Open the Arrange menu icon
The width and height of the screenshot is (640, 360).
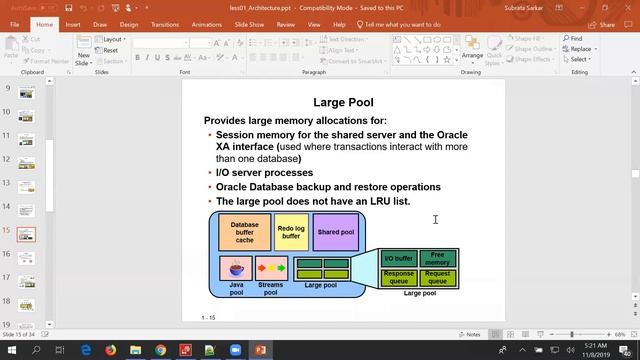click(472, 50)
